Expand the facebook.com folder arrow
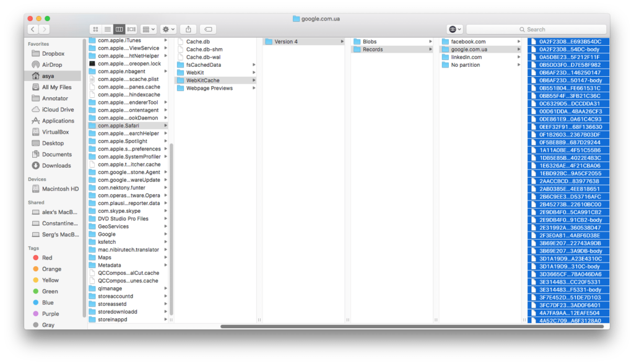 point(518,41)
